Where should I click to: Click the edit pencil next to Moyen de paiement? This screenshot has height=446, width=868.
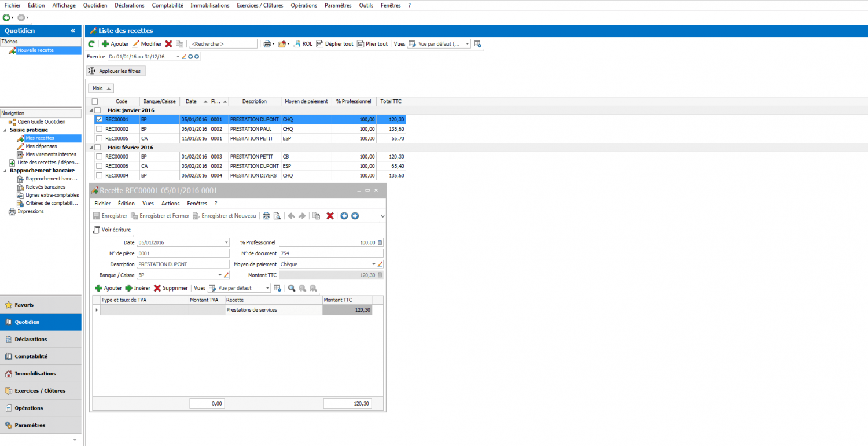pyautogui.click(x=380, y=264)
